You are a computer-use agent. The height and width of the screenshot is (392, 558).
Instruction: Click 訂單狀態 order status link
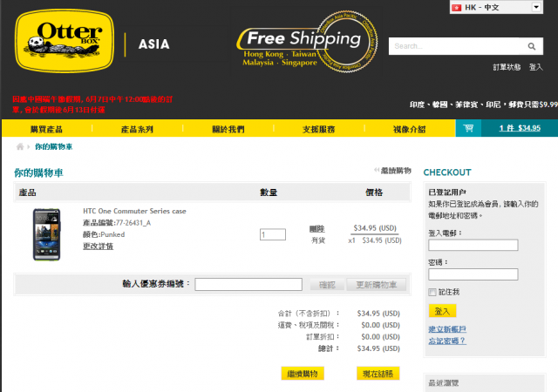pyautogui.click(x=507, y=67)
